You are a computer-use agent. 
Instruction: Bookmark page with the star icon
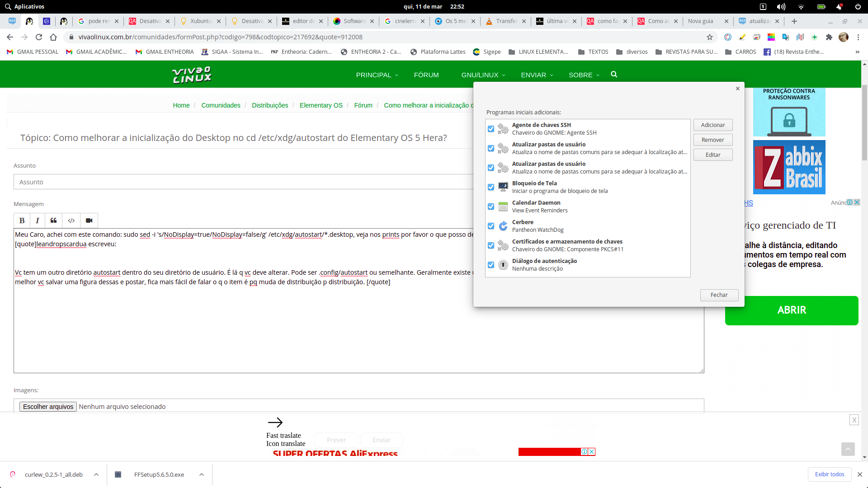pyautogui.click(x=710, y=37)
